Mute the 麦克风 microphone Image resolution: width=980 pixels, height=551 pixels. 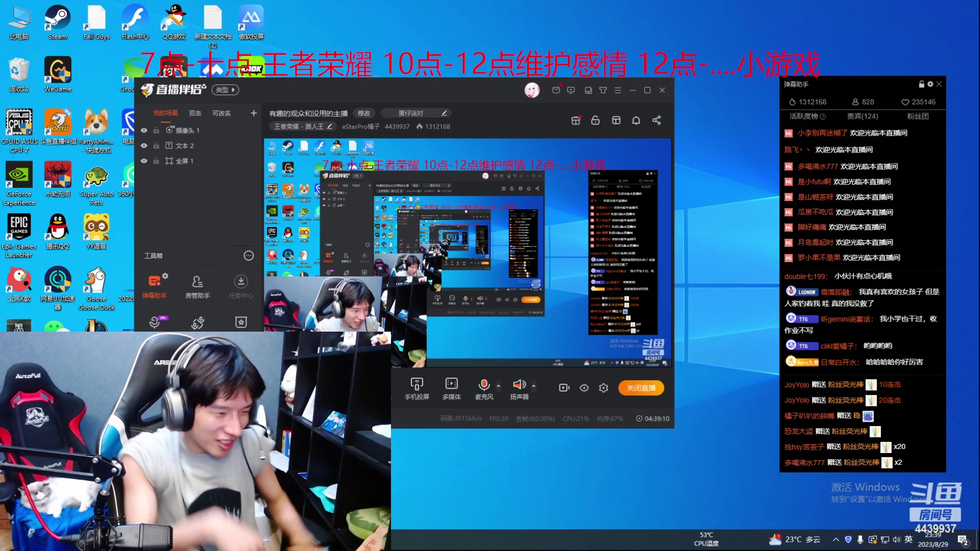[x=484, y=388]
